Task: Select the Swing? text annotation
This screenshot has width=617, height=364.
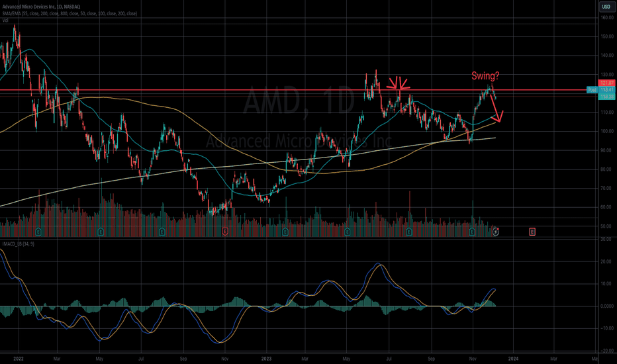Action: coord(485,76)
